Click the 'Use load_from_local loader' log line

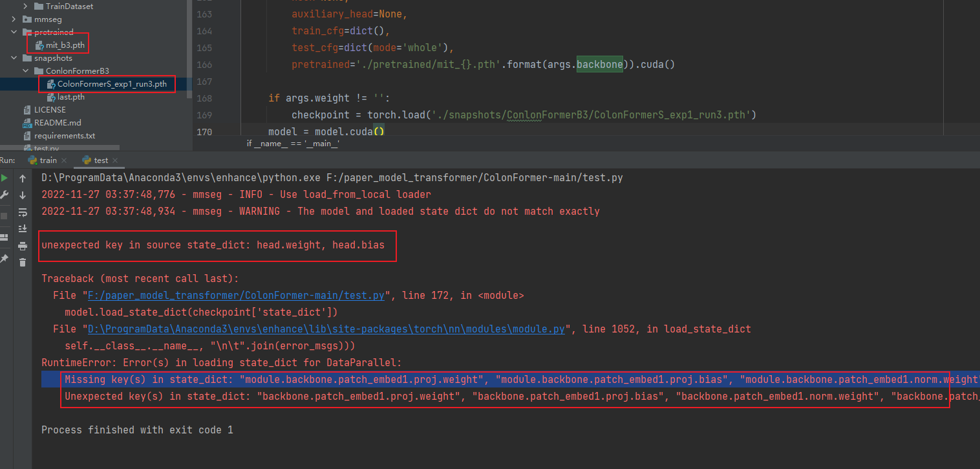click(x=236, y=195)
